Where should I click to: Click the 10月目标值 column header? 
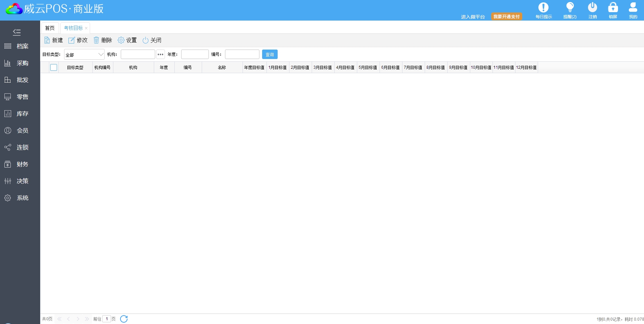481,67
